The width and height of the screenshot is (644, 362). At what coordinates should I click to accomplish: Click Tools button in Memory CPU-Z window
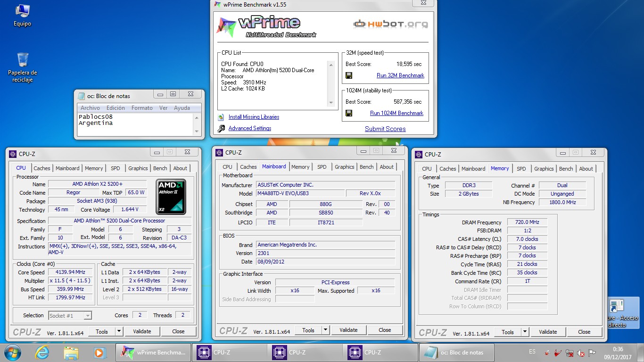[x=508, y=332]
